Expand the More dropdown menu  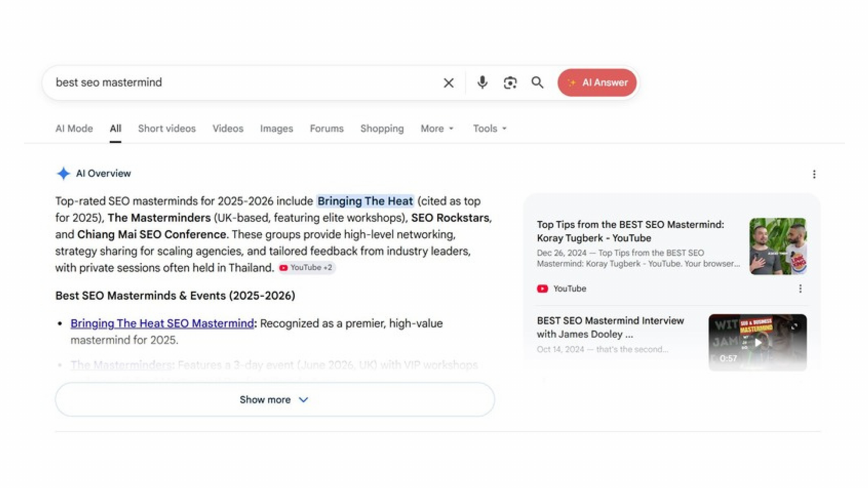[x=437, y=129]
